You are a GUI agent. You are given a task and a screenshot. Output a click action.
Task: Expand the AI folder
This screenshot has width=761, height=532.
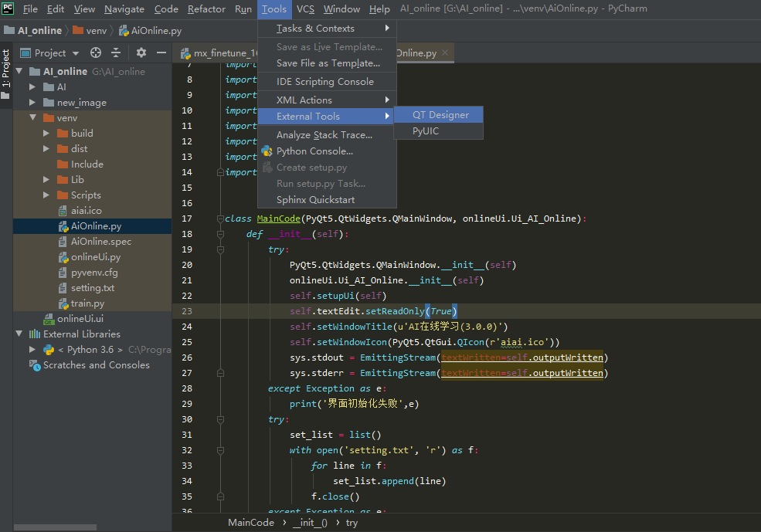[32, 86]
